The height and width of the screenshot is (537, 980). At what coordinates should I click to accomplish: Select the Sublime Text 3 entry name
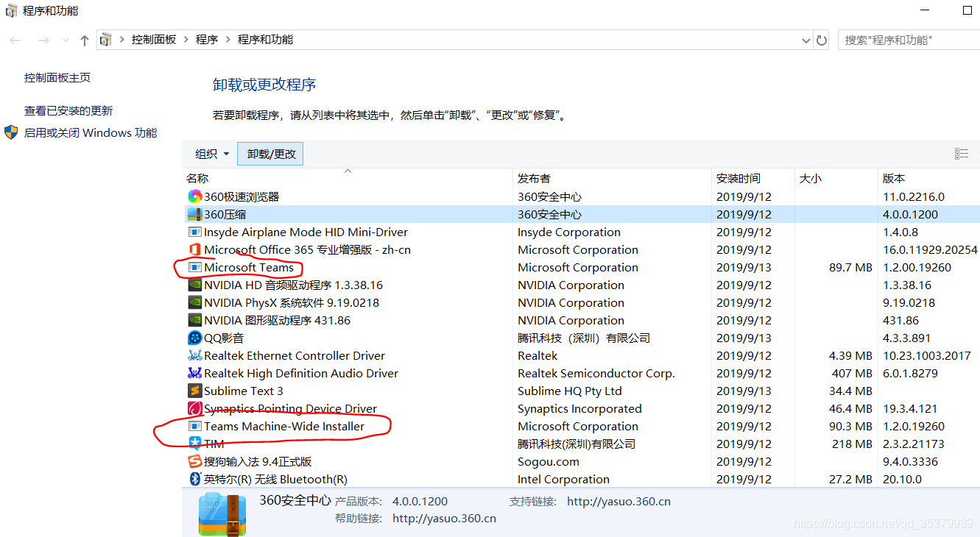pos(244,391)
